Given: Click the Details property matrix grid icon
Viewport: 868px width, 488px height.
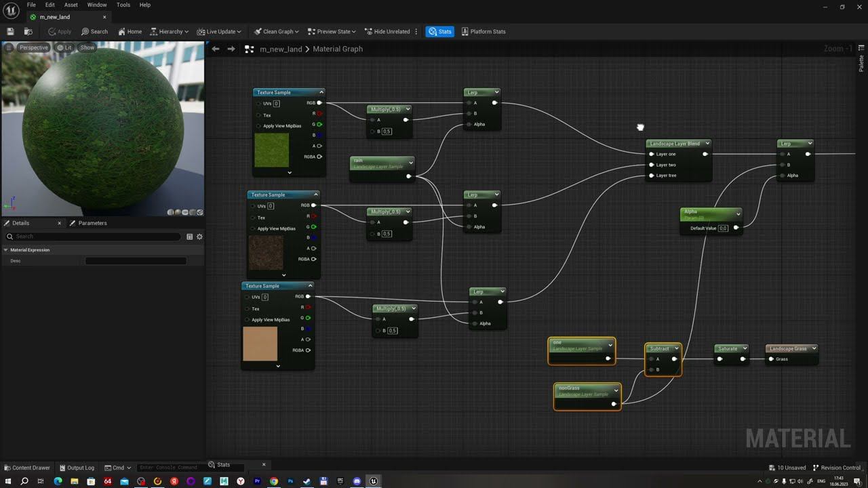Looking at the screenshot, I should coord(189,237).
